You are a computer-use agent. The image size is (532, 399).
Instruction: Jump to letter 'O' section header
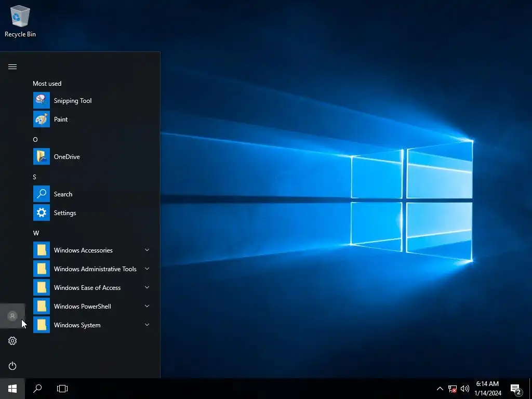35,139
